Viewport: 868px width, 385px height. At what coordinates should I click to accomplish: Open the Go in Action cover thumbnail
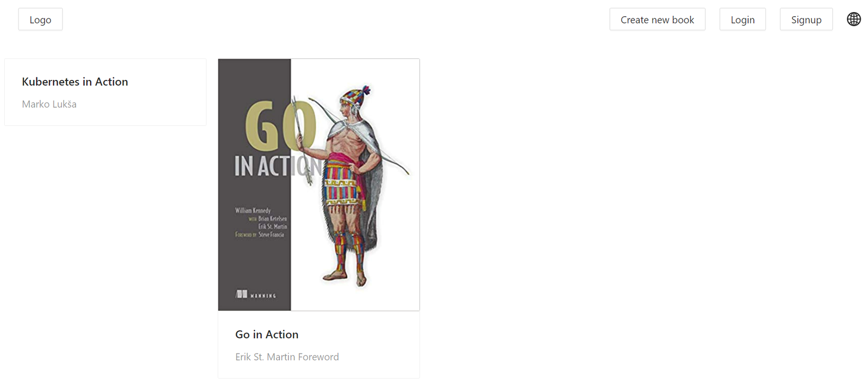[319, 185]
